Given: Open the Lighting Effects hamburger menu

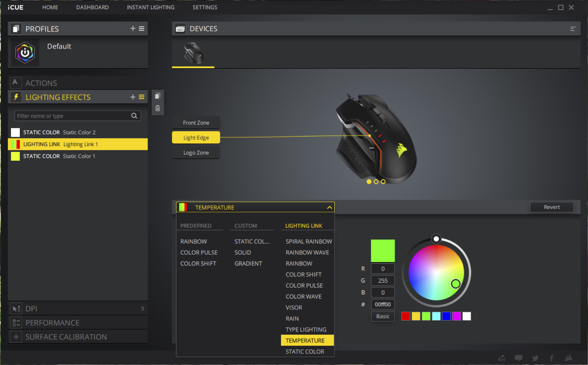Looking at the screenshot, I should click(142, 97).
